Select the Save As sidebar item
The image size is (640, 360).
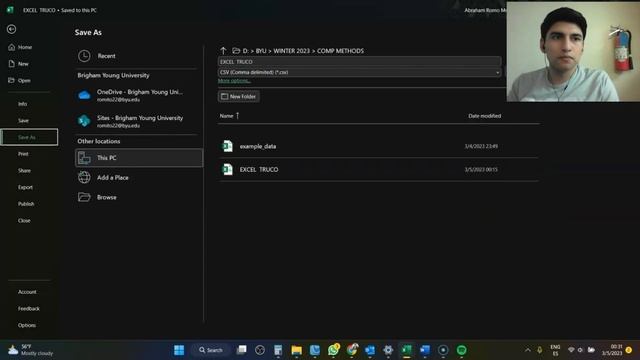click(x=29, y=137)
